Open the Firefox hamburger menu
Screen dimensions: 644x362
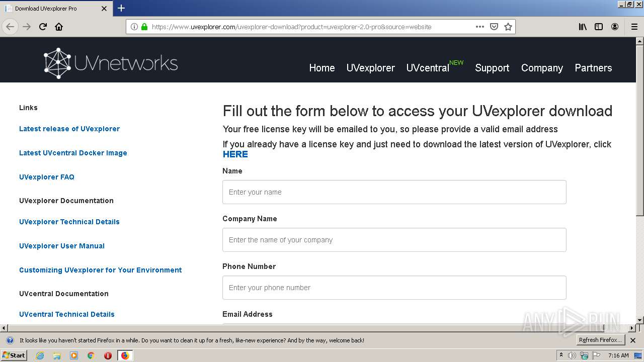[x=634, y=27]
